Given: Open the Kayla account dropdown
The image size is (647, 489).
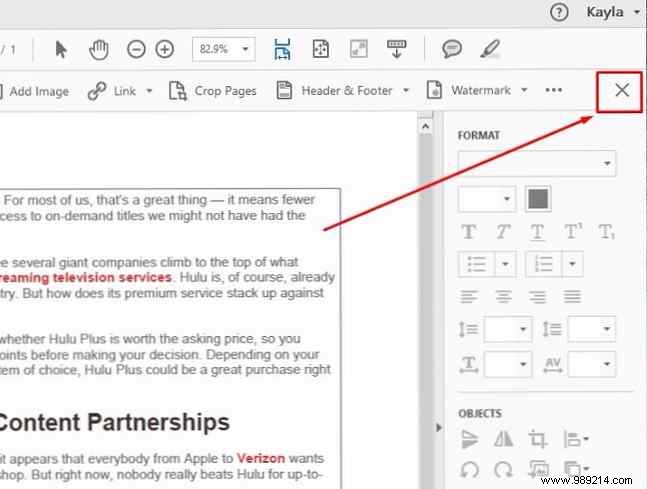Looking at the screenshot, I should coord(613,12).
